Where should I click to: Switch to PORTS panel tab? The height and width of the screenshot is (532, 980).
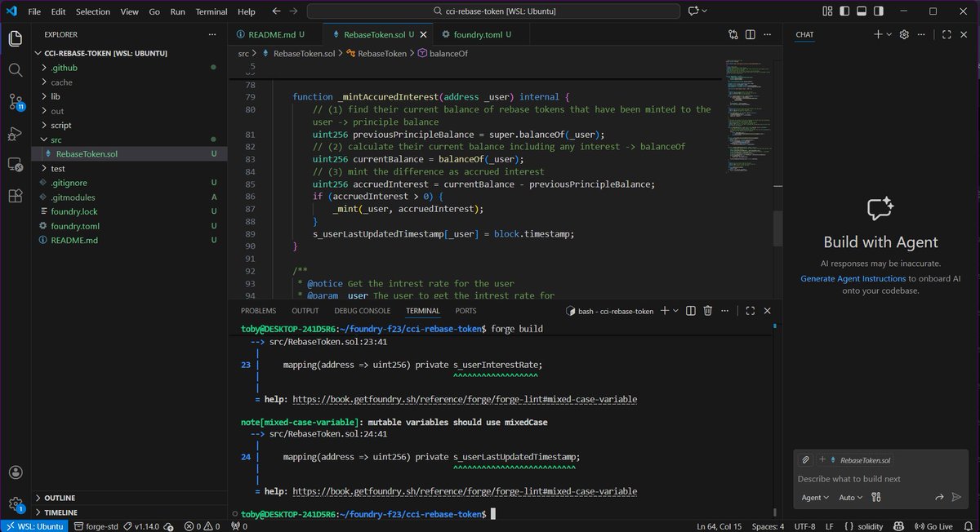coord(465,311)
